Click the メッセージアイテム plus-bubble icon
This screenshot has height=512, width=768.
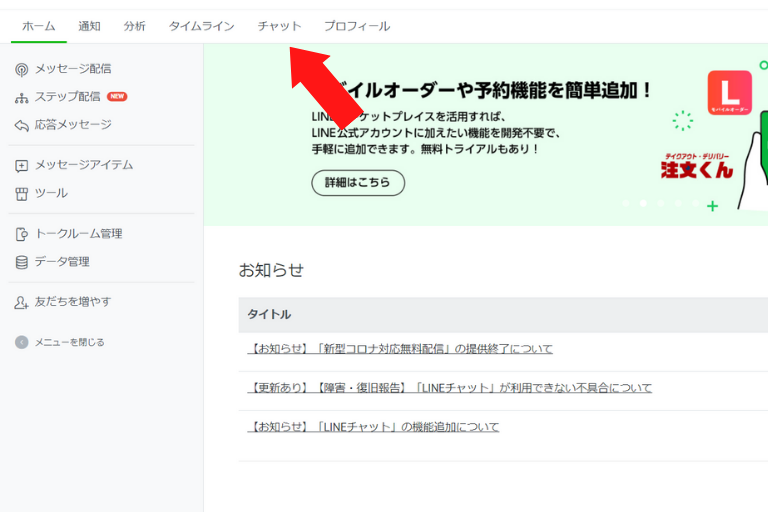point(22,166)
